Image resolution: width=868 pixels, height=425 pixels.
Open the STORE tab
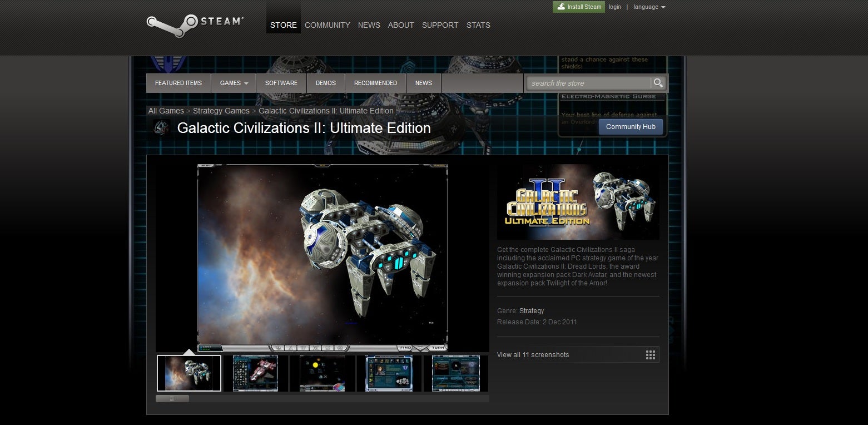[x=284, y=25]
